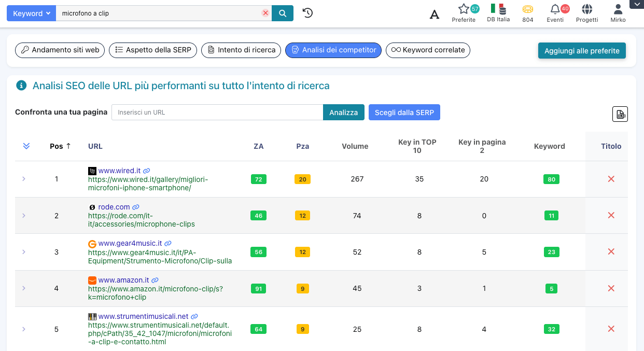The height and width of the screenshot is (351, 644).
Task: Select Analisi dei competitor tab
Action: coord(333,50)
